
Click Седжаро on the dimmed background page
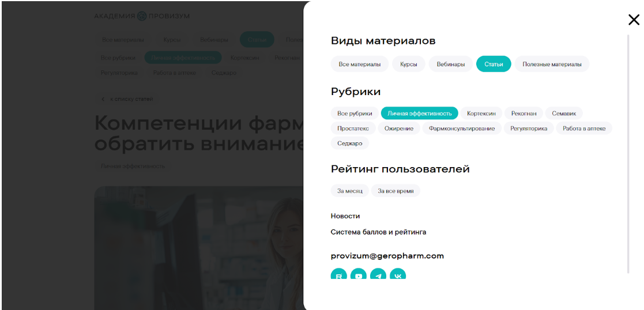pos(224,73)
